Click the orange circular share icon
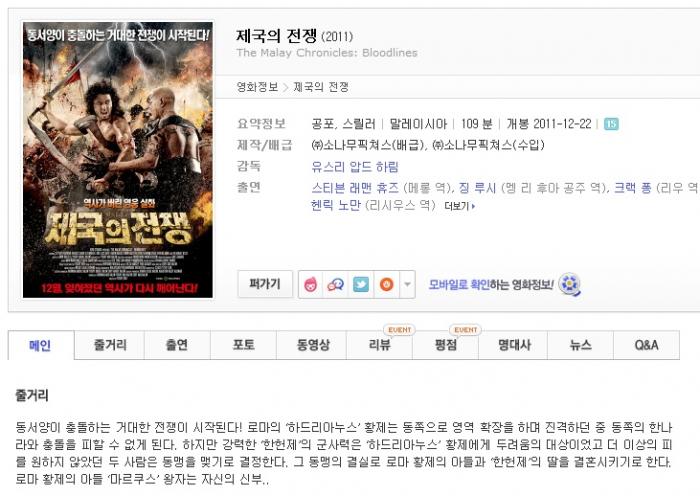The width and height of the screenshot is (700, 496). 387,284
